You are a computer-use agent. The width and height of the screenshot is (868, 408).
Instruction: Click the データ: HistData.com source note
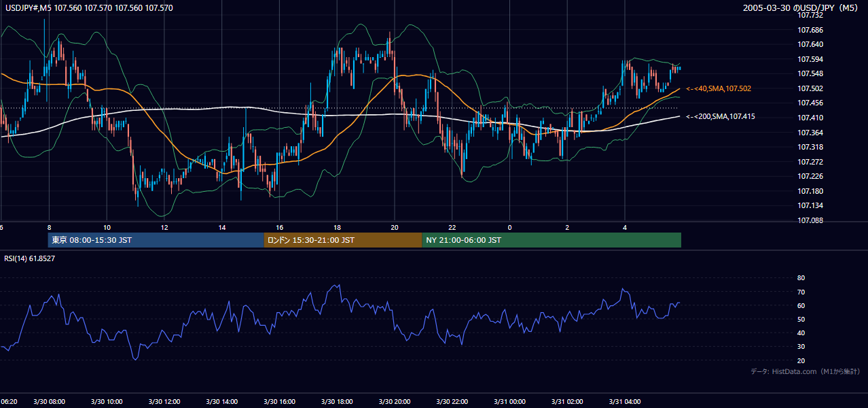click(806, 371)
